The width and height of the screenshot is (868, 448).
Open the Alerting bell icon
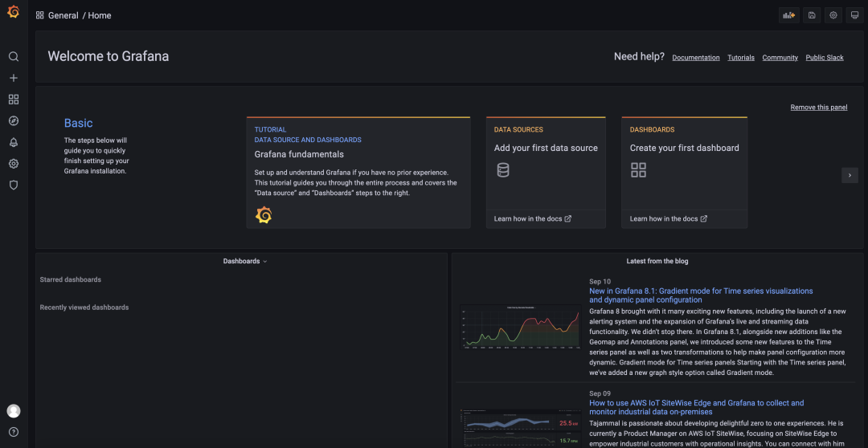click(x=13, y=142)
